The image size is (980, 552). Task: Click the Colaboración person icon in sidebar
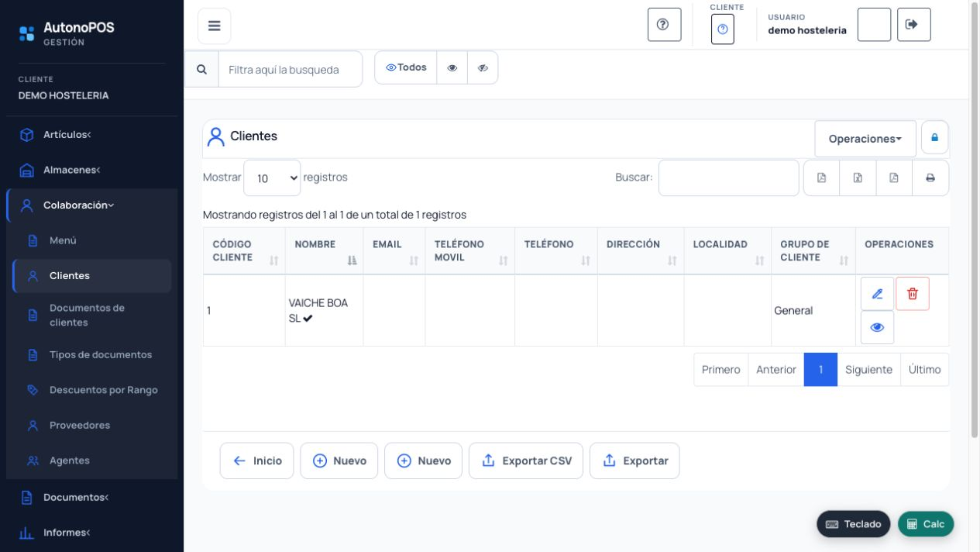(26, 205)
